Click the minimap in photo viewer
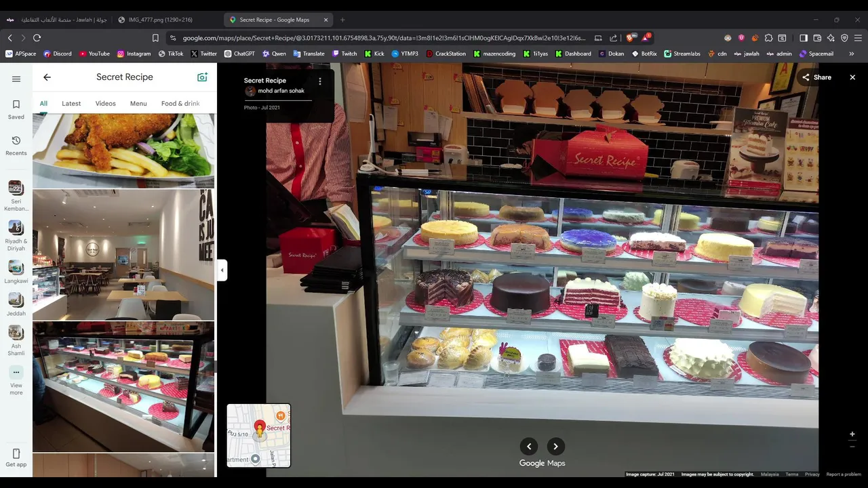 point(258,436)
